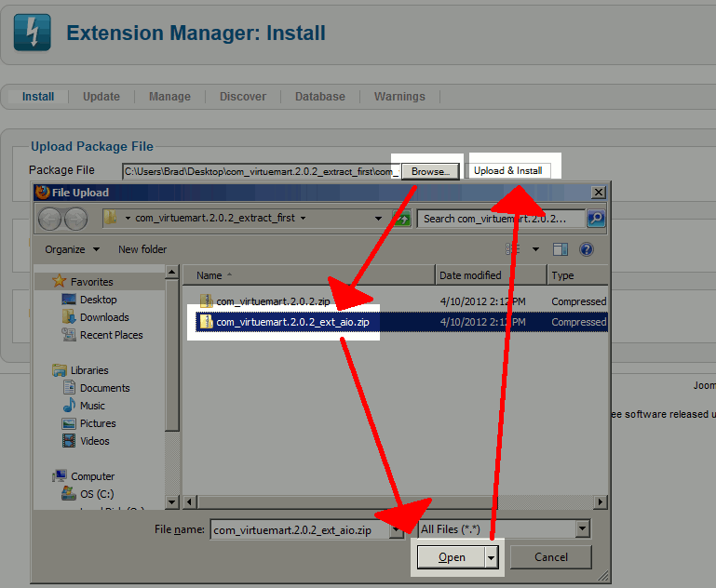The image size is (716, 588).
Task: Sort by the Name column header
Action: [x=309, y=275]
